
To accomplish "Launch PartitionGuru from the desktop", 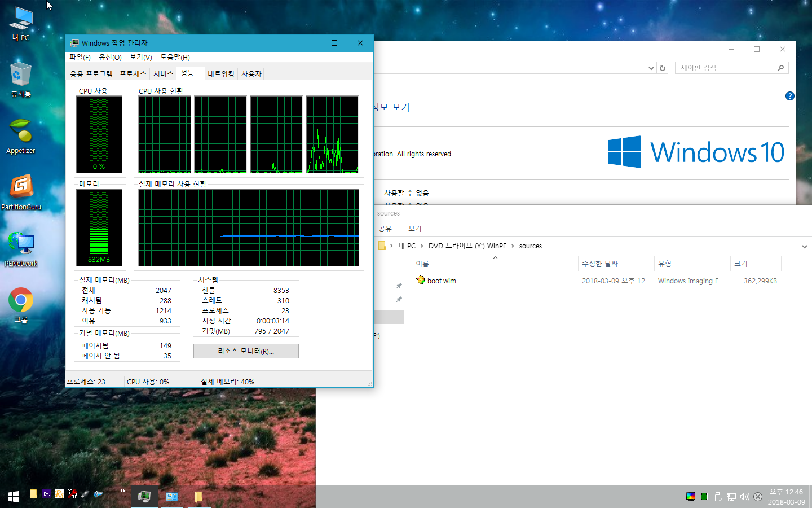I will (x=21, y=192).
